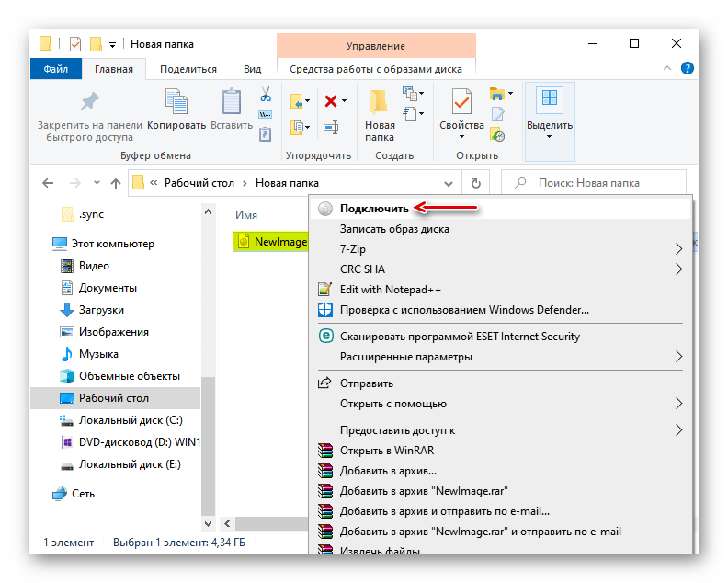Choose Отправить in the context menu
Viewport: 728px width, 583px height.
pyautogui.click(x=500, y=383)
